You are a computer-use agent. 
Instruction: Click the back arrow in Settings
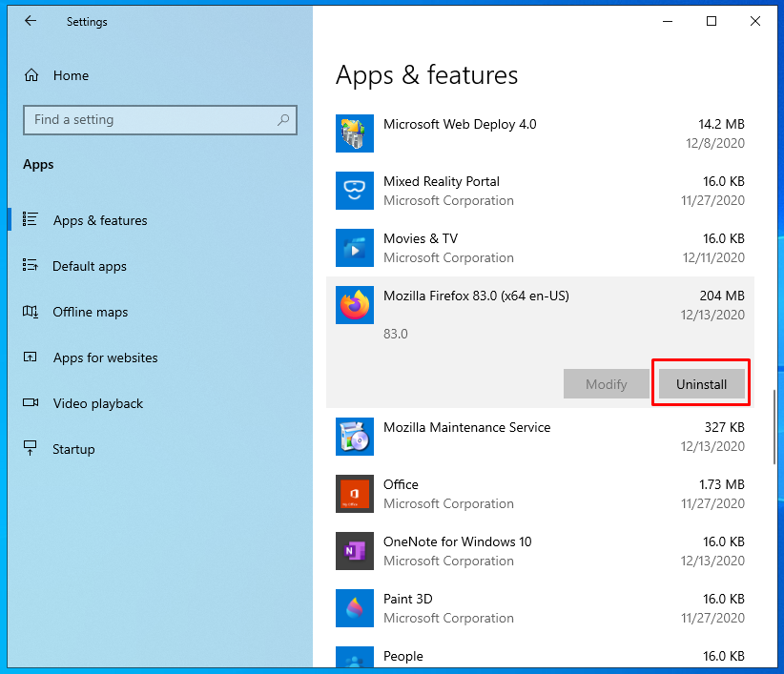click(x=31, y=21)
